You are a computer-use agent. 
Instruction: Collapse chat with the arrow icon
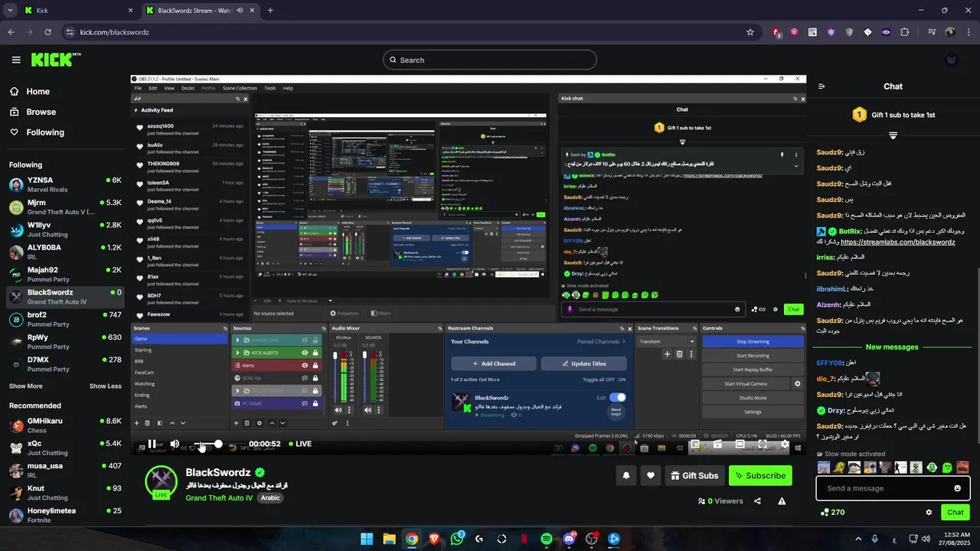[822, 86]
